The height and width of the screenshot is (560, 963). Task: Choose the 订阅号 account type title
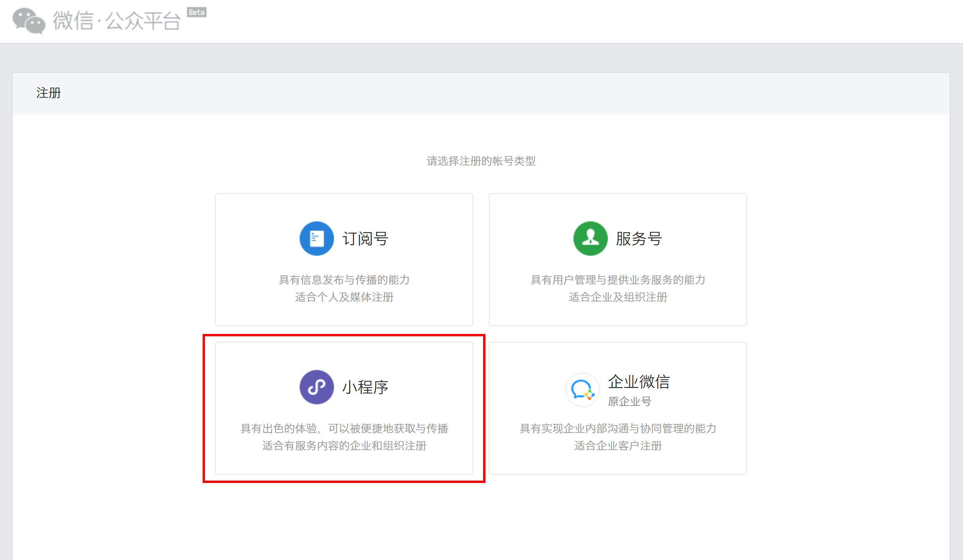pyautogui.click(x=365, y=239)
